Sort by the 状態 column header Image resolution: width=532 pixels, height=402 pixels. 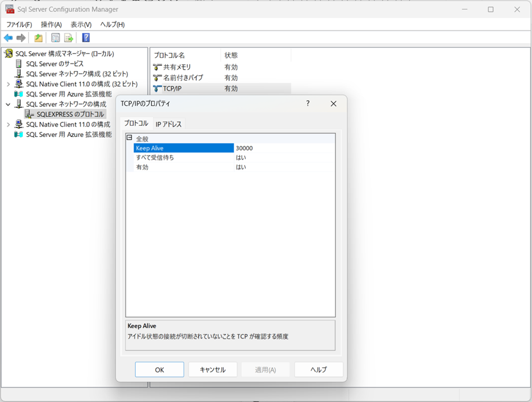click(x=255, y=56)
